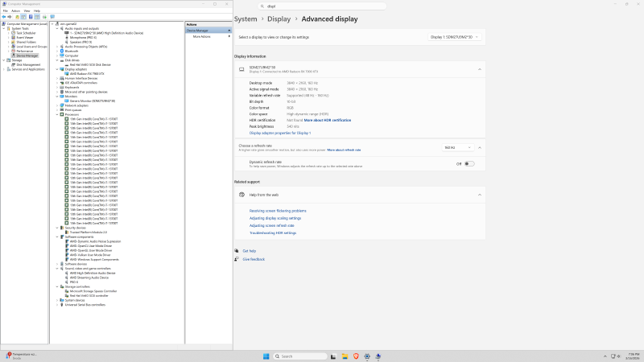The height and width of the screenshot is (362, 644).
Task: Collapse the Monitors category
Action: click(x=57, y=97)
